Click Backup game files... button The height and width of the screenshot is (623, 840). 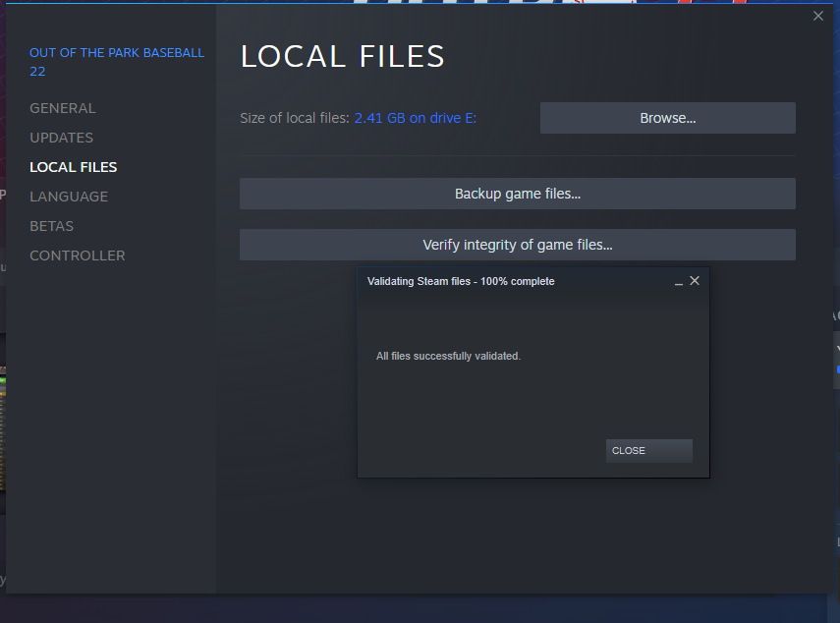pyautogui.click(x=518, y=194)
